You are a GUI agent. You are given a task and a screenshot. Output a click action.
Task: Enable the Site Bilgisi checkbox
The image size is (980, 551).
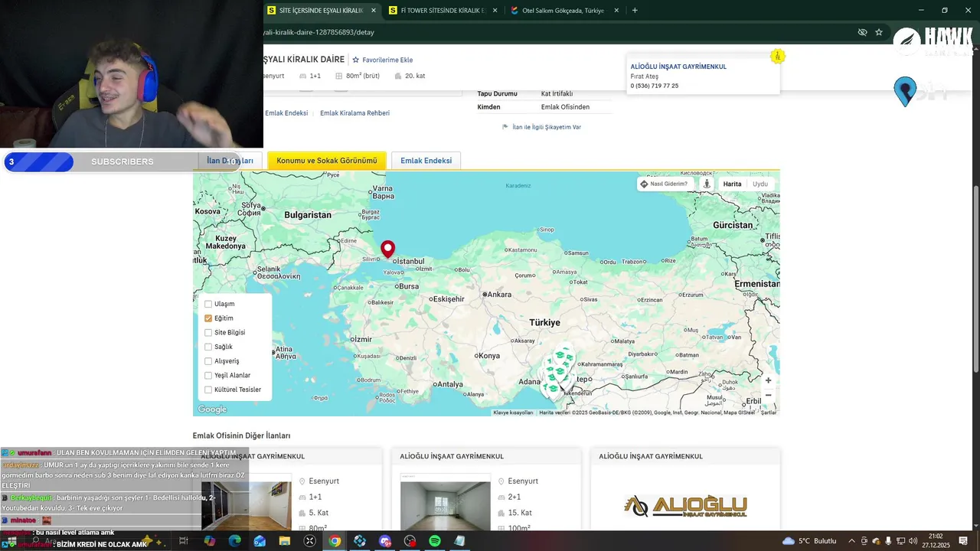click(x=208, y=333)
